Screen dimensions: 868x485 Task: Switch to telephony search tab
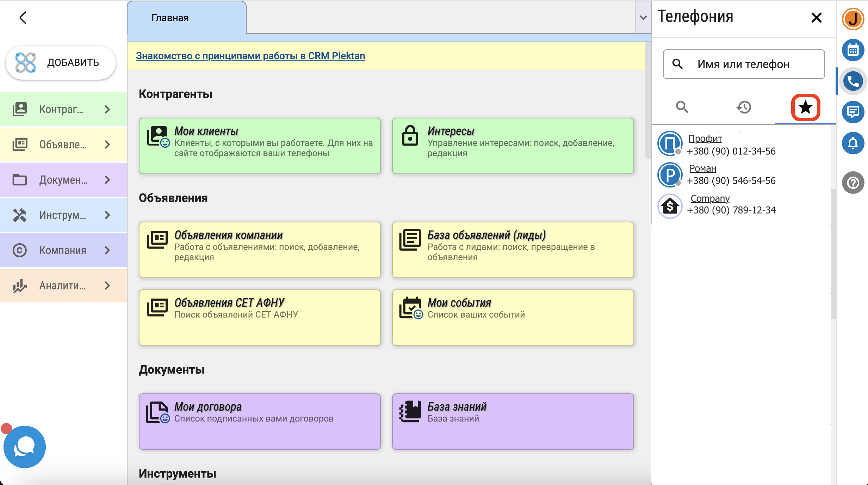tap(682, 107)
